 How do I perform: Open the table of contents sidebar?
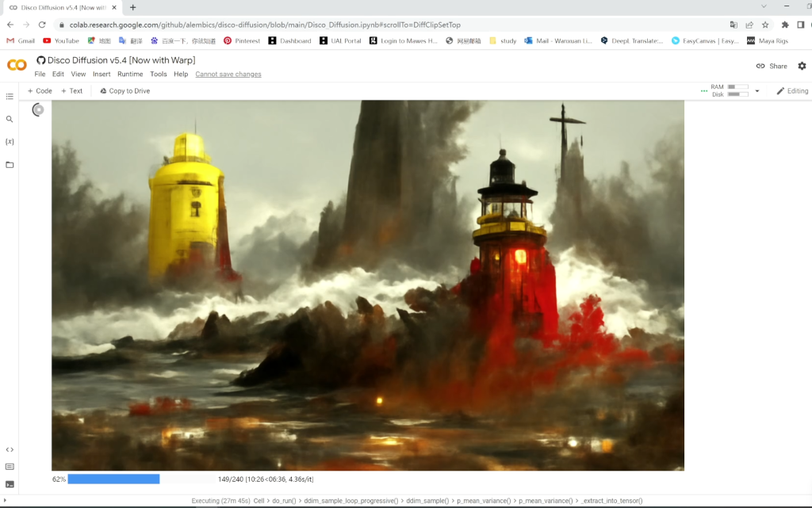click(x=10, y=97)
